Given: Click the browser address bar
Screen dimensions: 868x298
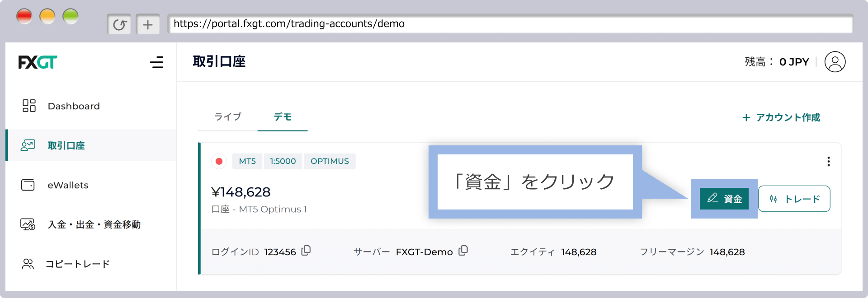Looking at the screenshot, I should 510,24.
